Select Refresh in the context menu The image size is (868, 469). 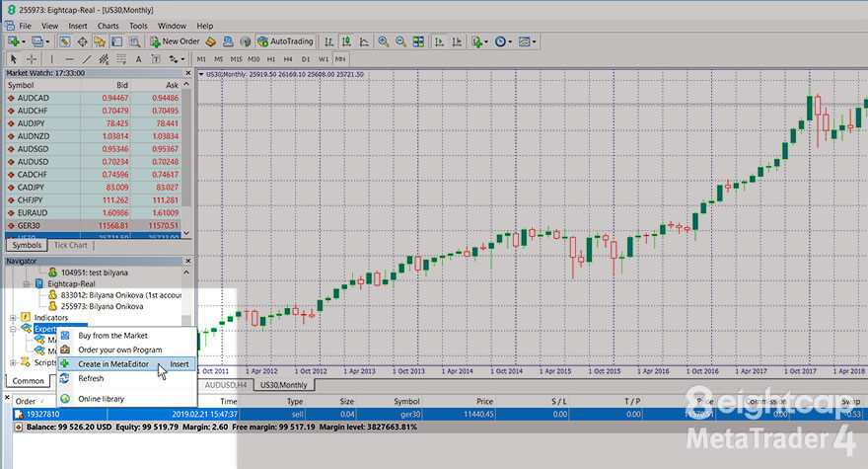(127, 378)
